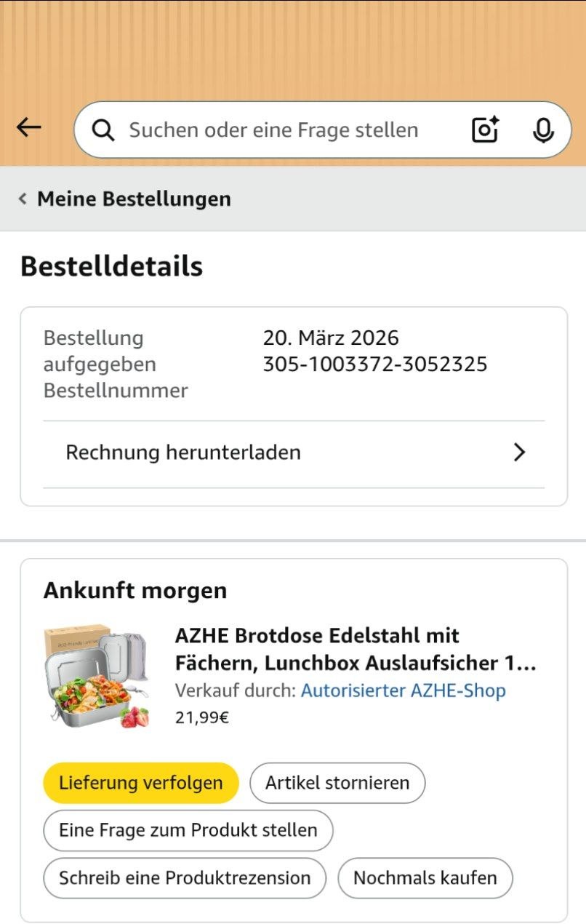
Task: Tap Schreib eine Produktrezension
Action: [185, 877]
